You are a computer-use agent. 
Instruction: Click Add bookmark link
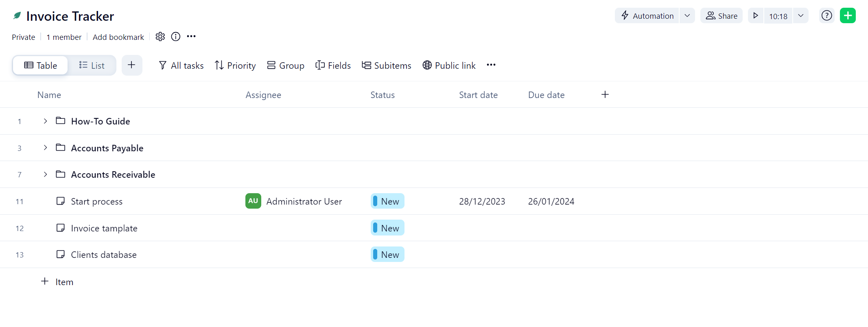point(118,37)
